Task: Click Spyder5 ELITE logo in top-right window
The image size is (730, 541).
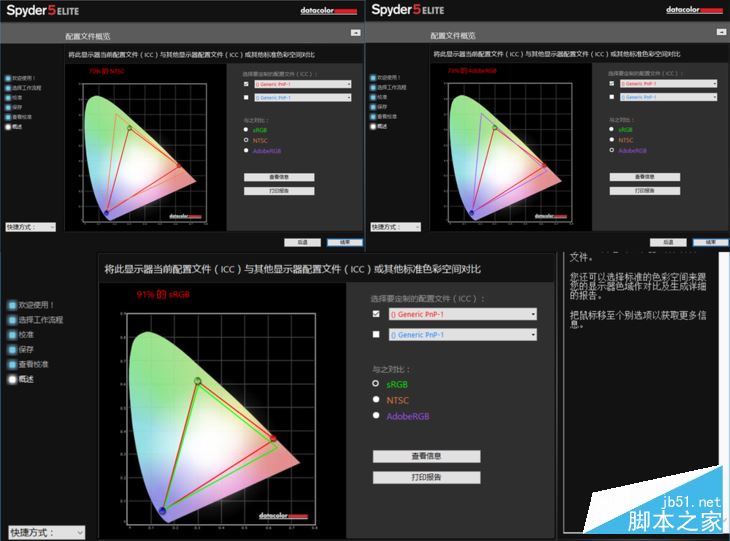Action: pos(407,10)
